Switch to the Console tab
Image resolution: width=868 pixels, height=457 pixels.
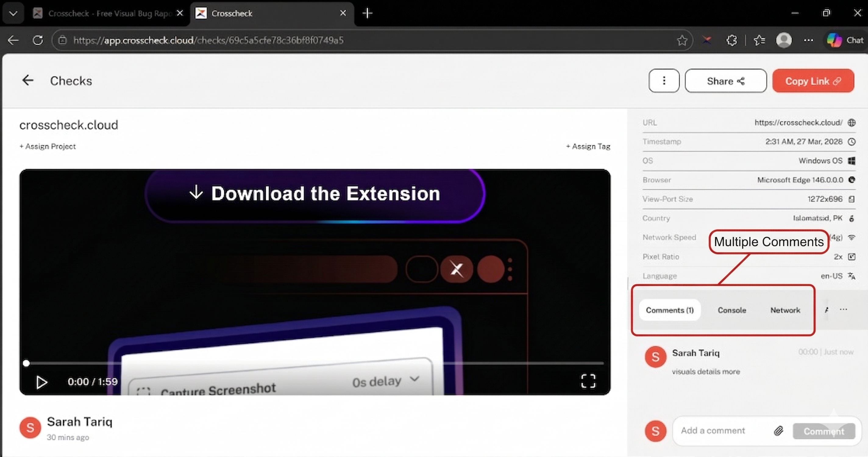[731, 310]
